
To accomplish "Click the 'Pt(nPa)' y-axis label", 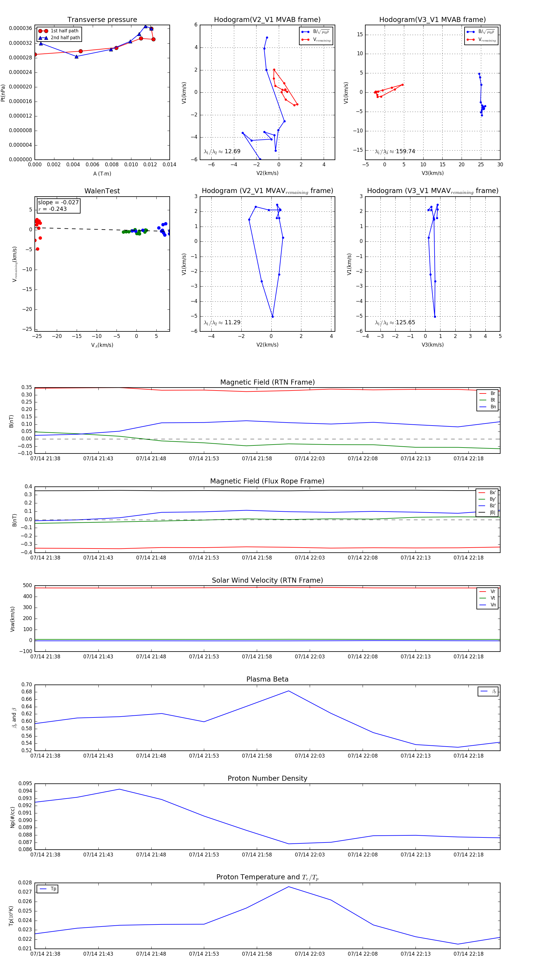I will click(3, 92).
